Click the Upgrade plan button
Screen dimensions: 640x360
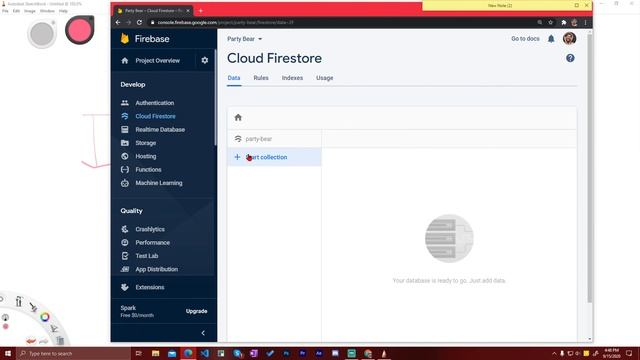coord(196,311)
